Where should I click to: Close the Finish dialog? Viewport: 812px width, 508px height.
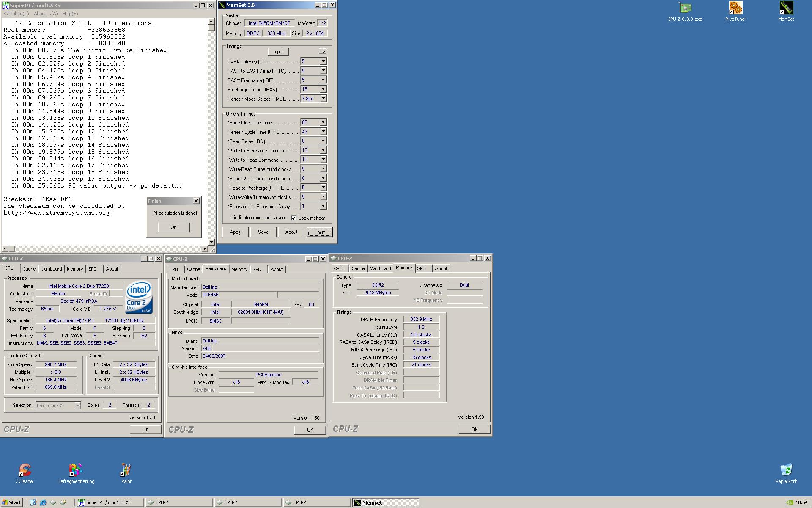point(196,201)
